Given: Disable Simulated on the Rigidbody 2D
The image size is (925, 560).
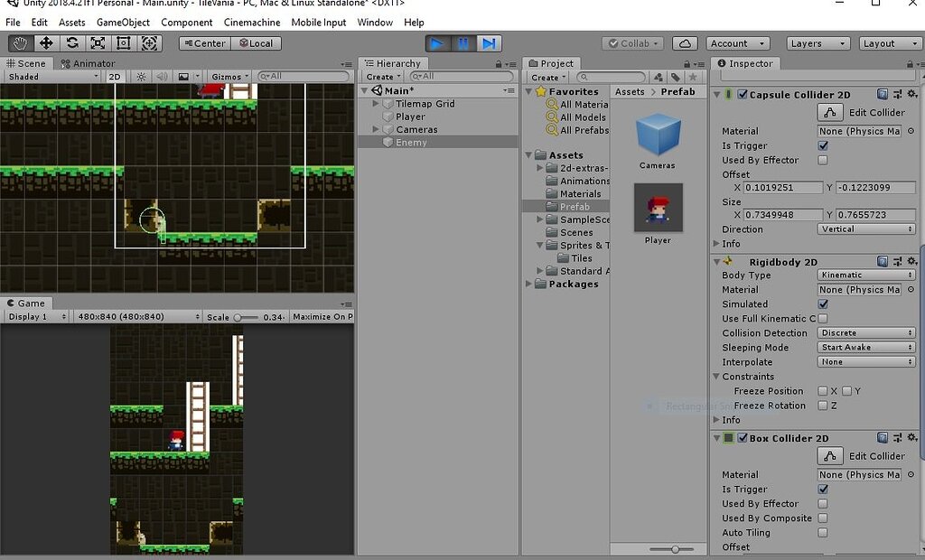Looking at the screenshot, I should 821,303.
